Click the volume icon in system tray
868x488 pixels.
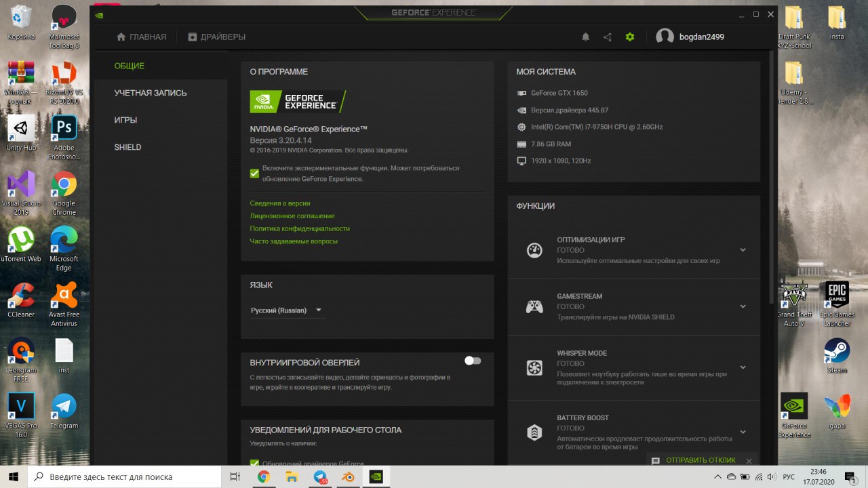point(771,477)
